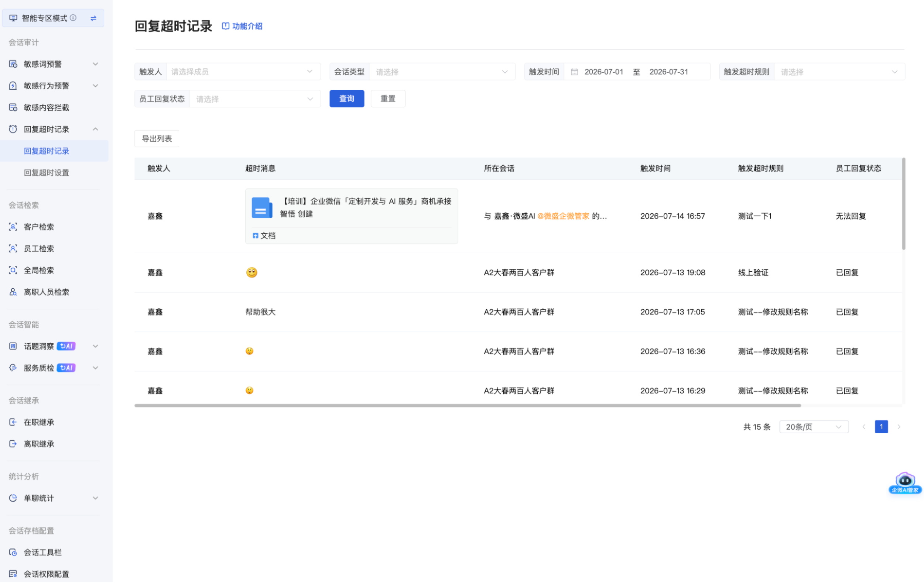This screenshot has width=924, height=585.
Task: Click the 话题洞察 icon
Action: click(x=13, y=347)
